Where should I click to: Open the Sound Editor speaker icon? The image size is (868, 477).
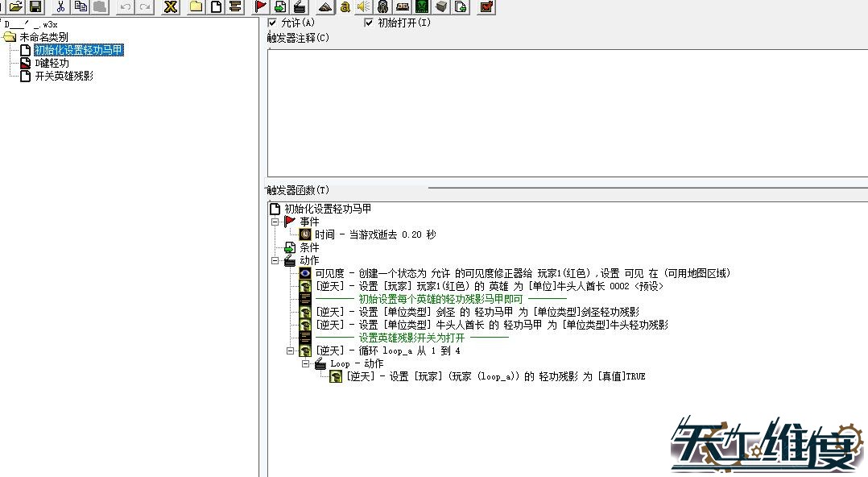click(x=363, y=7)
